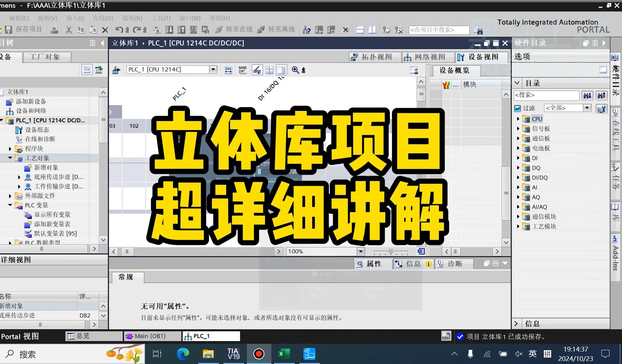Click the Split editor horizontally icon
This screenshot has height=364, width=622.
pos(360,30)
